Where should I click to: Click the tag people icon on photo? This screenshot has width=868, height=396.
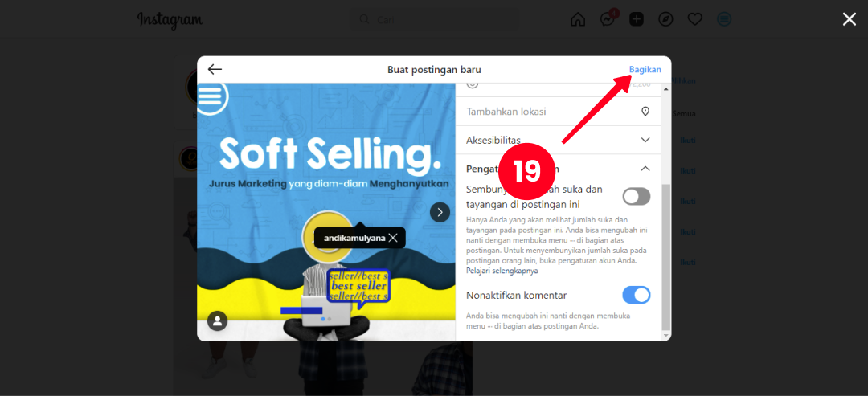[217, 320]
